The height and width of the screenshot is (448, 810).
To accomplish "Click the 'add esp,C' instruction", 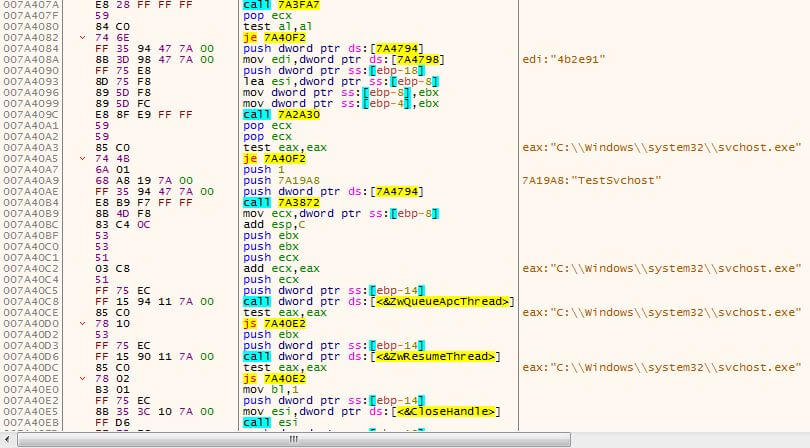I will [x=274, y=225].
